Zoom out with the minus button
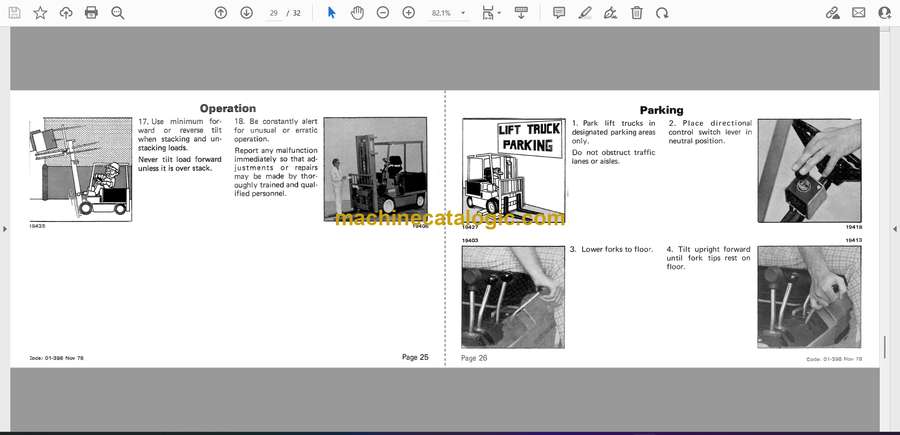 click(383, 13)
